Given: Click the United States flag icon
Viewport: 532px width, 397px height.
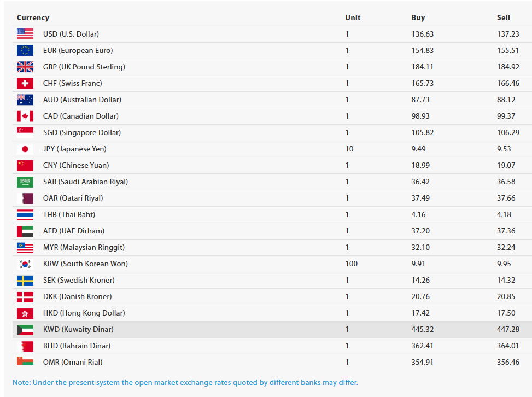Looking at the screenshot, I should (25, 34).
